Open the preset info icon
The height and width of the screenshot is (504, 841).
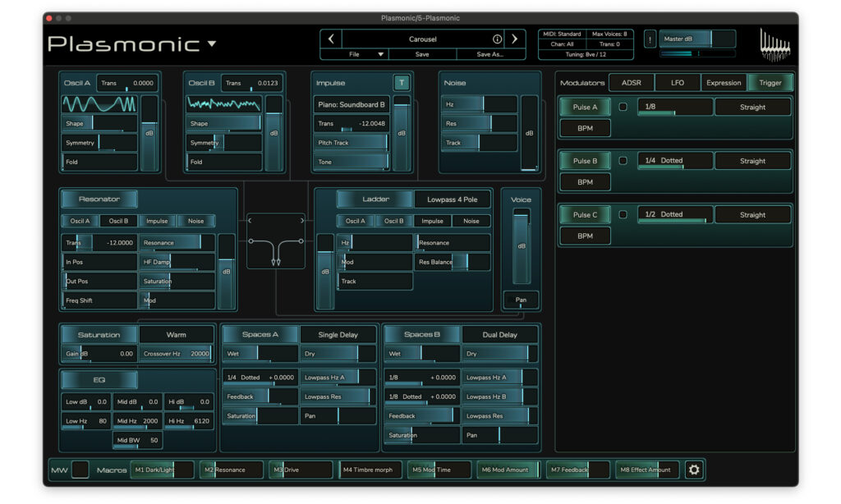497,39
